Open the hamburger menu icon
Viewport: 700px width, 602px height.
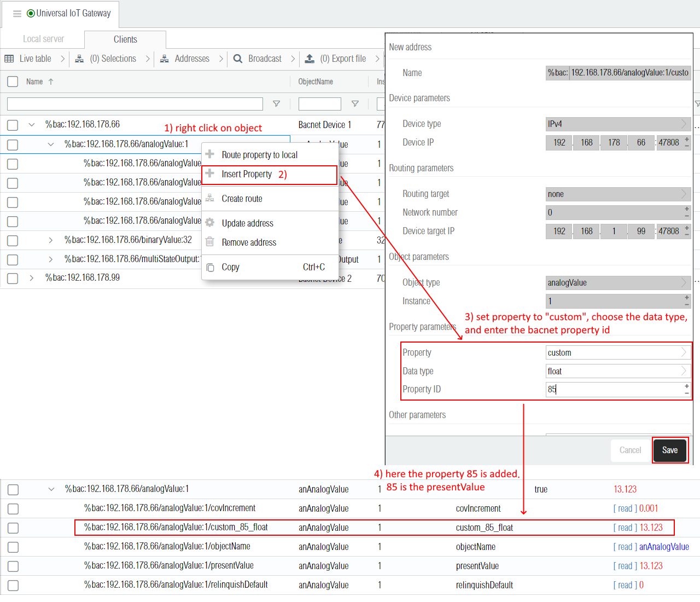[17, 14]
